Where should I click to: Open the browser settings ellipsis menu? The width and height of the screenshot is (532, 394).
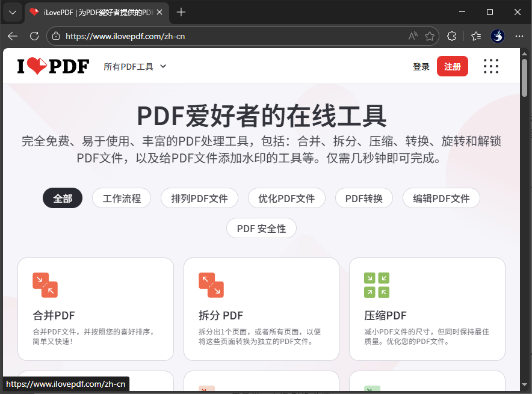(x=519, y=36)
